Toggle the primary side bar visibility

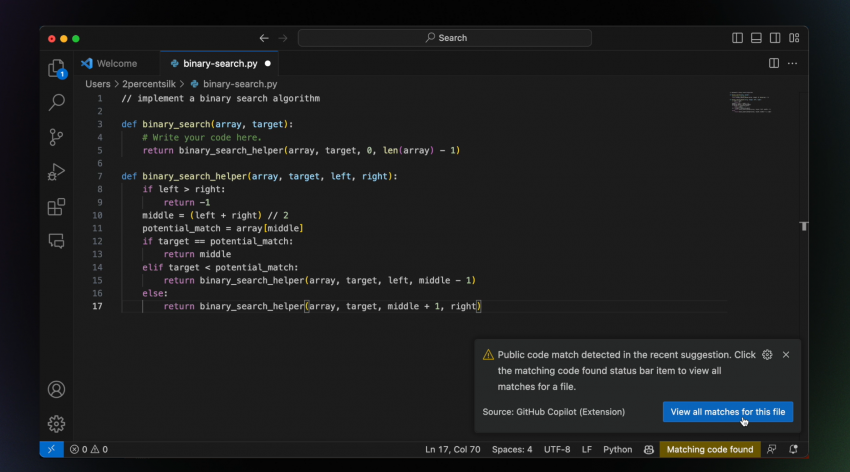(738, 38)
